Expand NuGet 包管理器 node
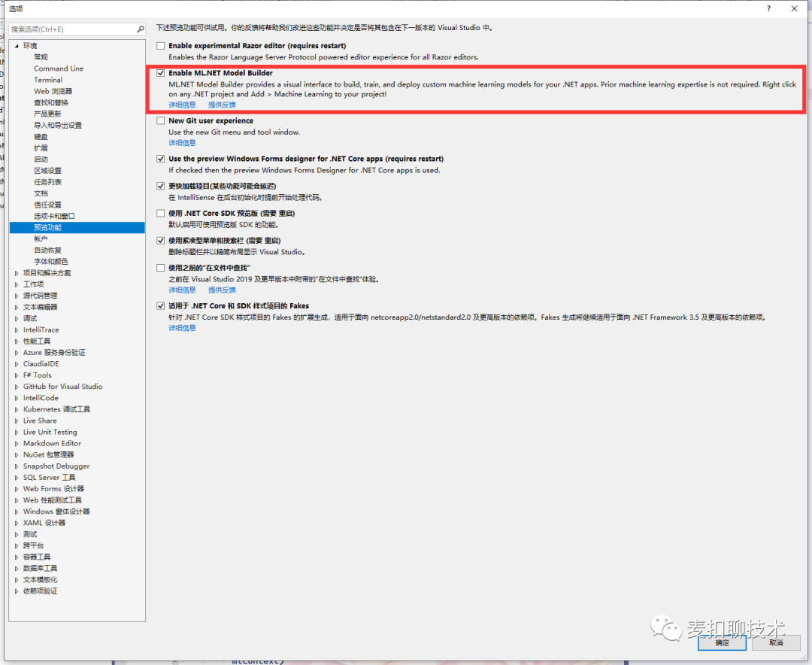Screen dimensions: 812x665 [x=17, y=455]
